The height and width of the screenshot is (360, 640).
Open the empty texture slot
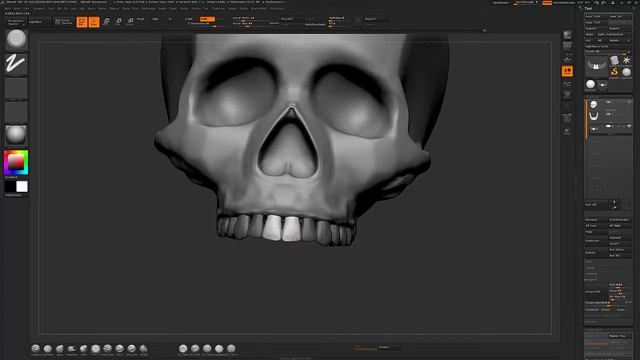[x=16, y=112]
